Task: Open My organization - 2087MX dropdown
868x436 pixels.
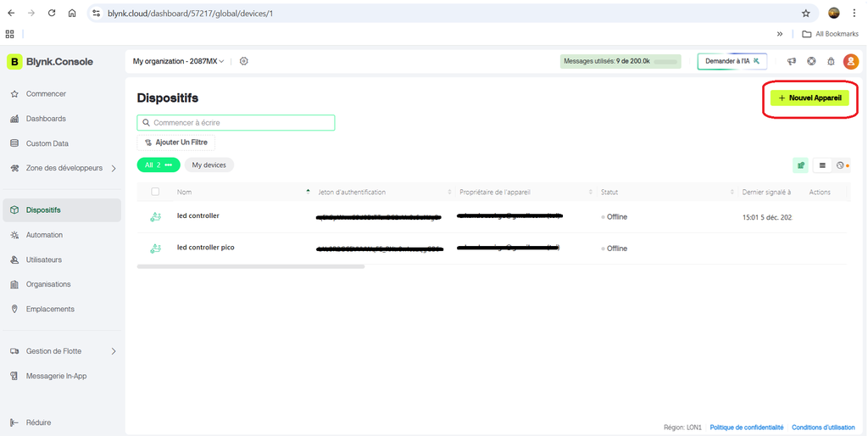Action: (178, 61)
